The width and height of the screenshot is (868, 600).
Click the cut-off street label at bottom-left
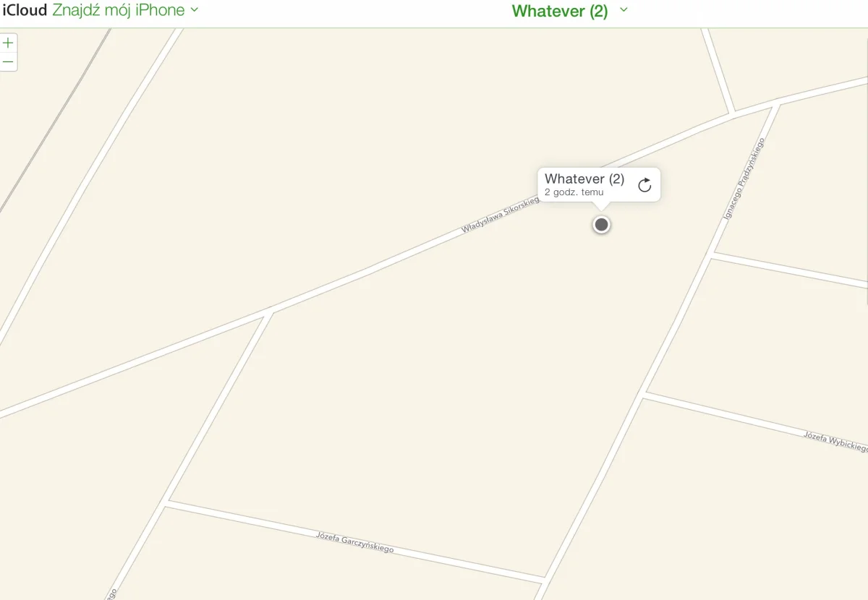click(x=111, y=594)
